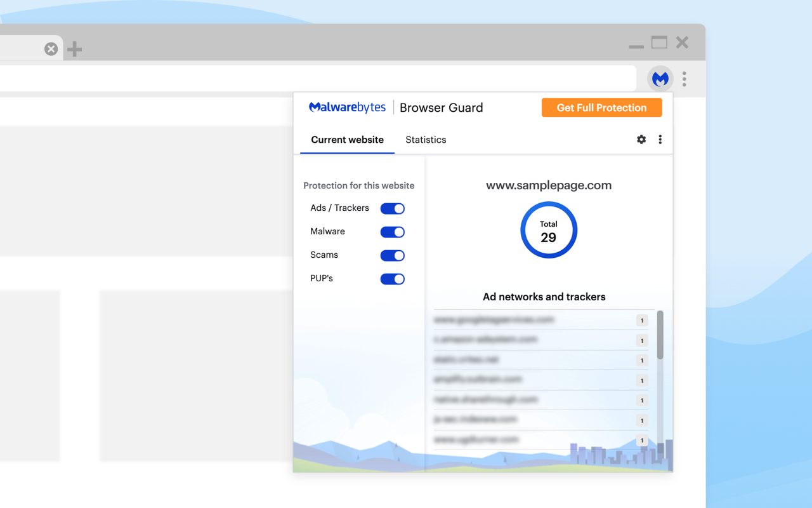The image size is (812, 508).
Task: Switch to the Statistics tab
Action: tap(426, 140)
